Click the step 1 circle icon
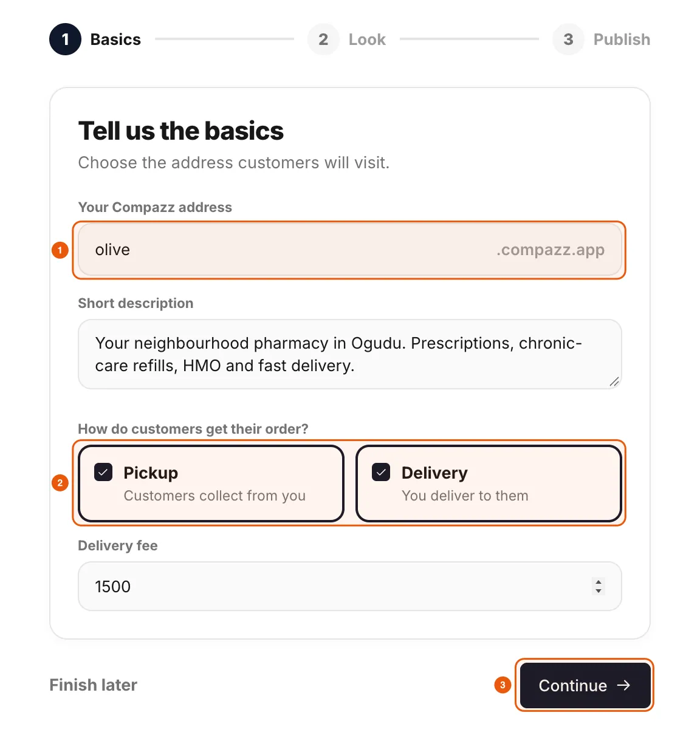700x735 pixels. tap(65, 39)
